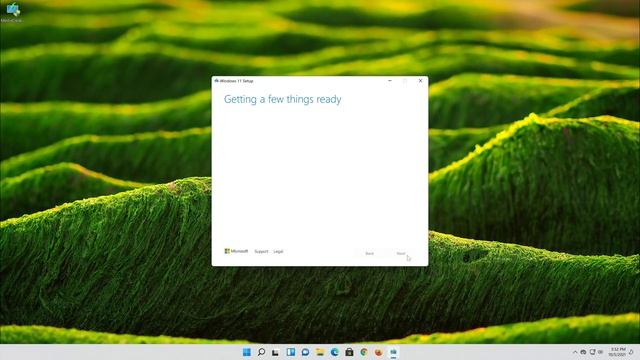
Task: Show hidden system tray icons
Action: coord(575,352)
